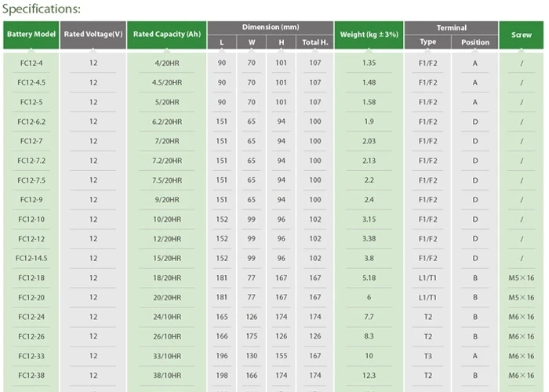Click the Dimension (mm) header
This screenshot has height=392, width=549.
tap(271, 27)
